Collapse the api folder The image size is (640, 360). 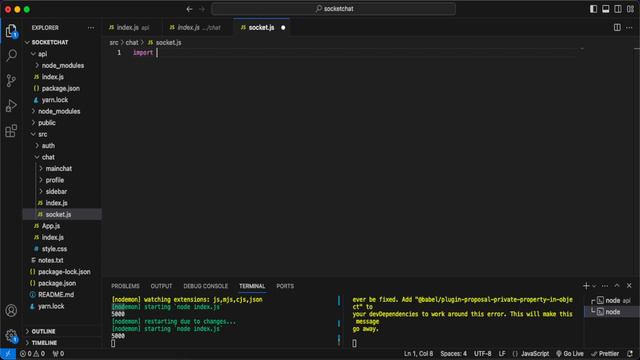[62, 53]
